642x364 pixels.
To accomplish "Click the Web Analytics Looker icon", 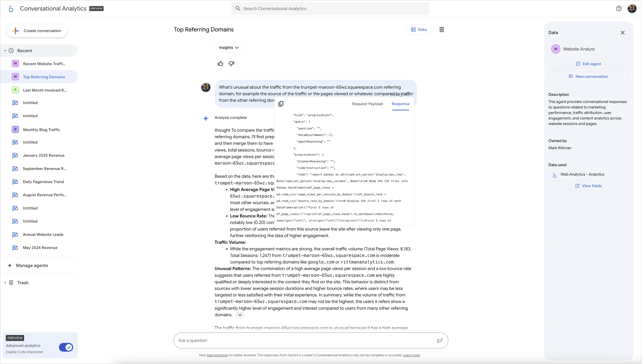I will tap(555, 175).
